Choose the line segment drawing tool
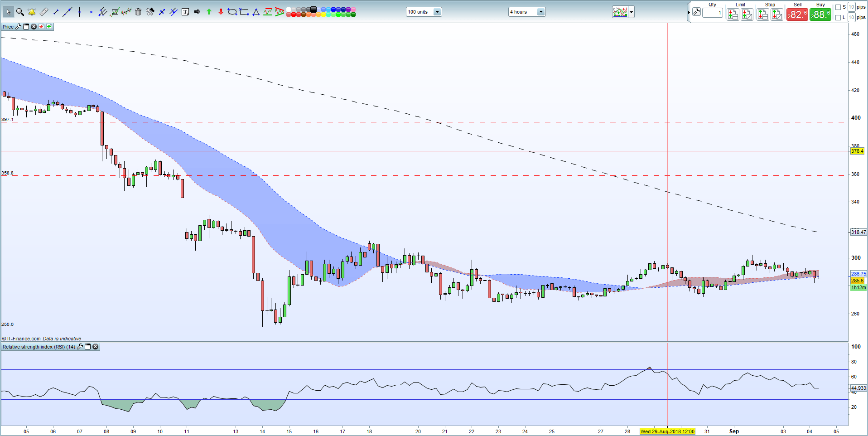868x436 pixels. (56, 12)
